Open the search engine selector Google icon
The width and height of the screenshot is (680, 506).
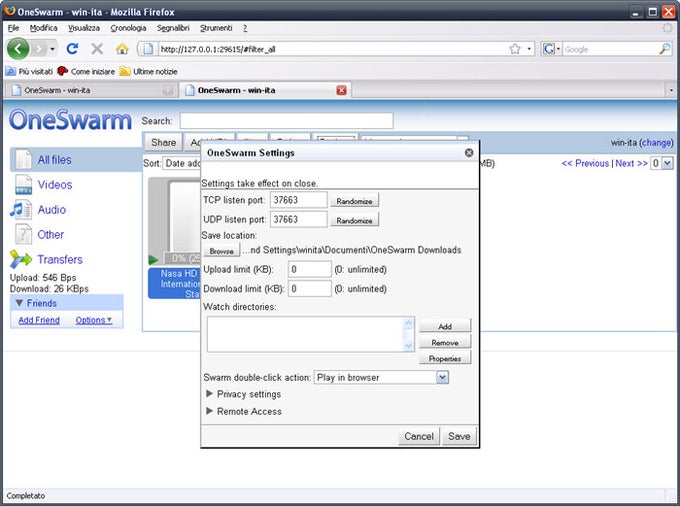pyautogui.click(x=551, y=49)
